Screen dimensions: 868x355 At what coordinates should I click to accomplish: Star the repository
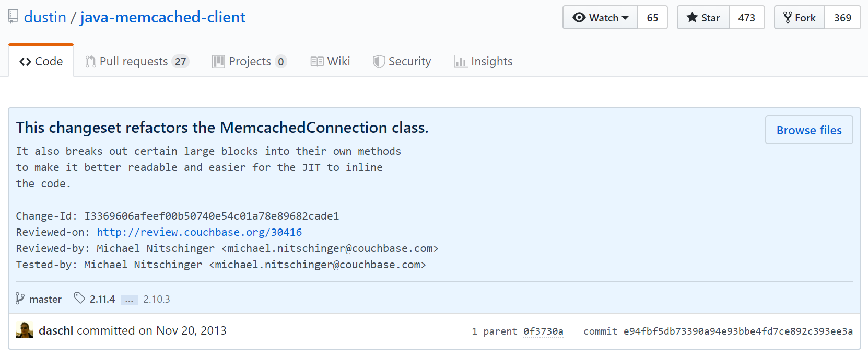tap(703, 18)
